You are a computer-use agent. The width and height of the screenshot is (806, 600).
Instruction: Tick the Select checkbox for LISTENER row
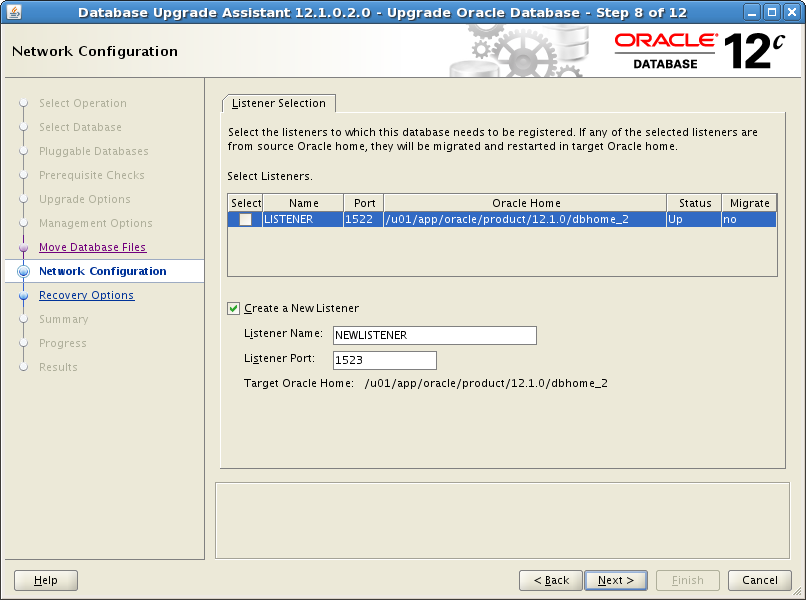[x=245, y=220]
